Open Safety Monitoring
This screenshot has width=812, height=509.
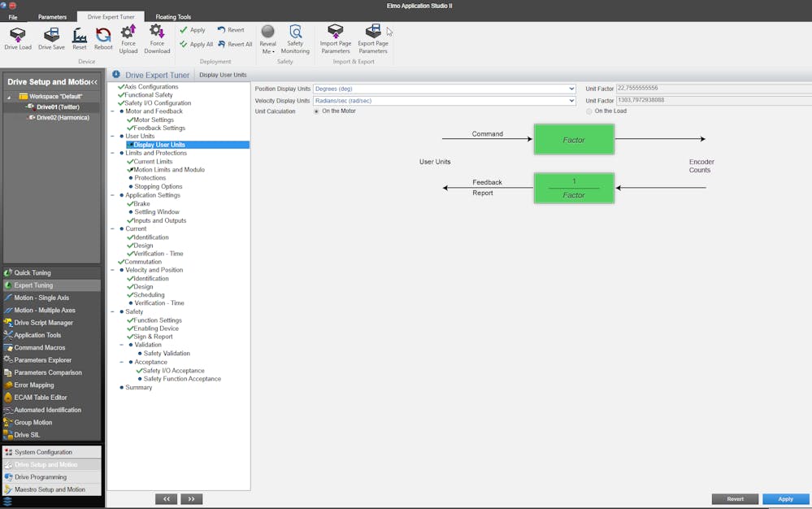(295, 39)
